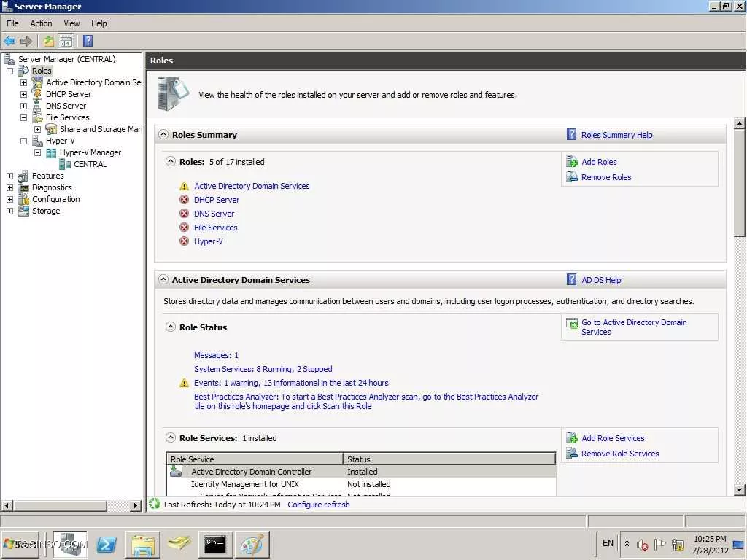Click the muted volume icon in system tray
The height and width of the screenshot is (560, 747).
click(x=643, y=544)
